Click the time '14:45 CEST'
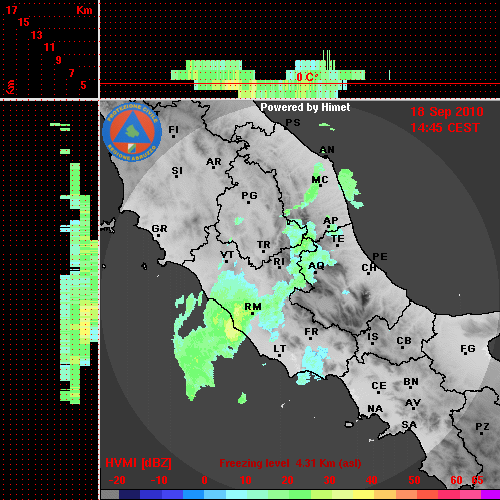The image size is (500, 500). pos(445,128)
